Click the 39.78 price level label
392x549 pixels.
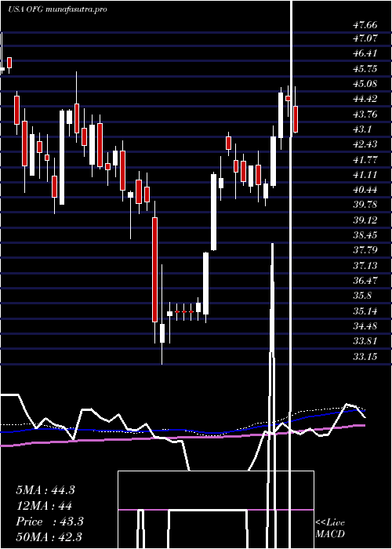tap(365, 205)
